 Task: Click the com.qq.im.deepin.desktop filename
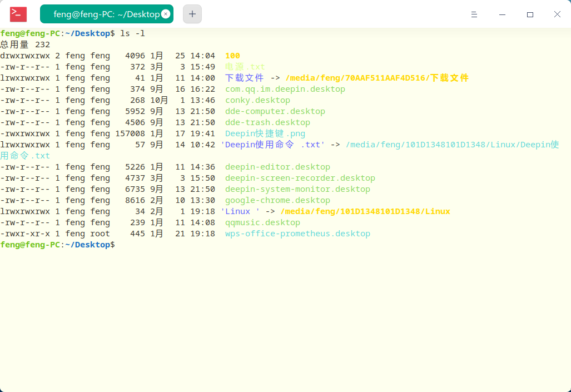(x=285, y=89)
